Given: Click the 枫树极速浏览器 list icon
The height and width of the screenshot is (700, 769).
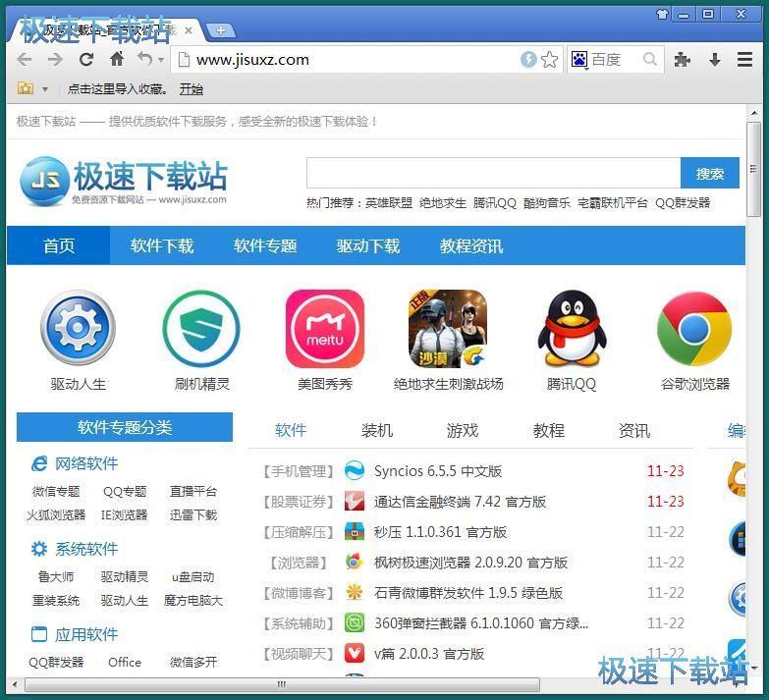Looking at the screenshot, I should pyautogui.click(x=355, y=563).
